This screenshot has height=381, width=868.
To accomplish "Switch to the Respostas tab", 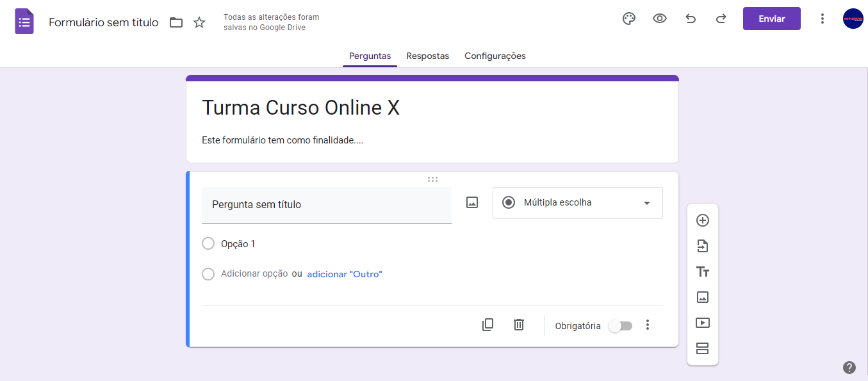I will tap(427, 56).
